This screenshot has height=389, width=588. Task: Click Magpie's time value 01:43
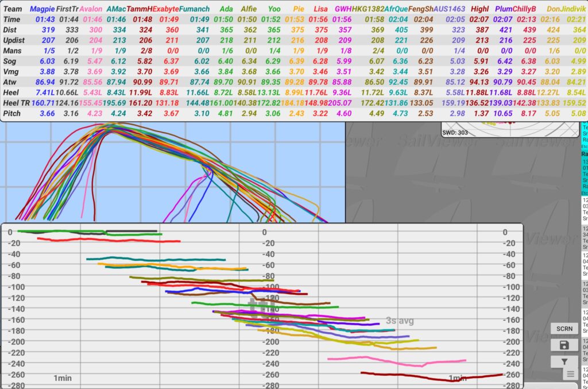coord(45,20)
